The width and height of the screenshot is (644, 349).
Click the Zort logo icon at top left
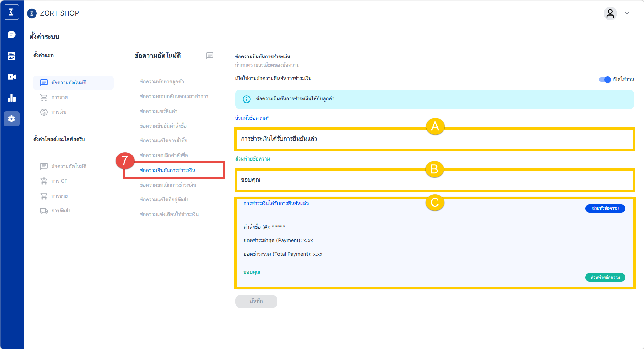coord(11,12)
